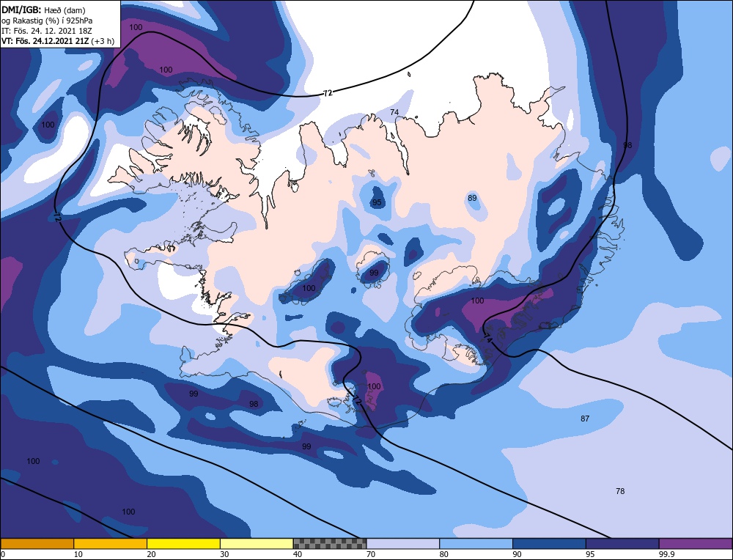Click the '95' humidity value in central Iceland
The width and height of the screenshot is (733, 560).
pyautogui.click(x=377, y=202)
